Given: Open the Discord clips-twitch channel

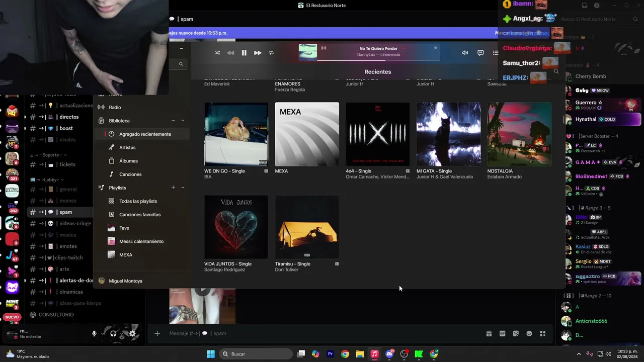Looking at the screenshot, I should pyautogui.click(x=60, y=258).
